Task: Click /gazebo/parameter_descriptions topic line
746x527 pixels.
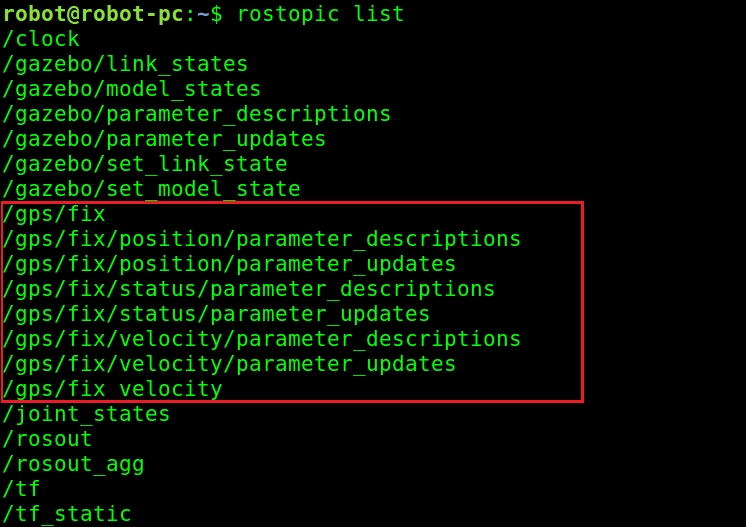Action: 196,114
